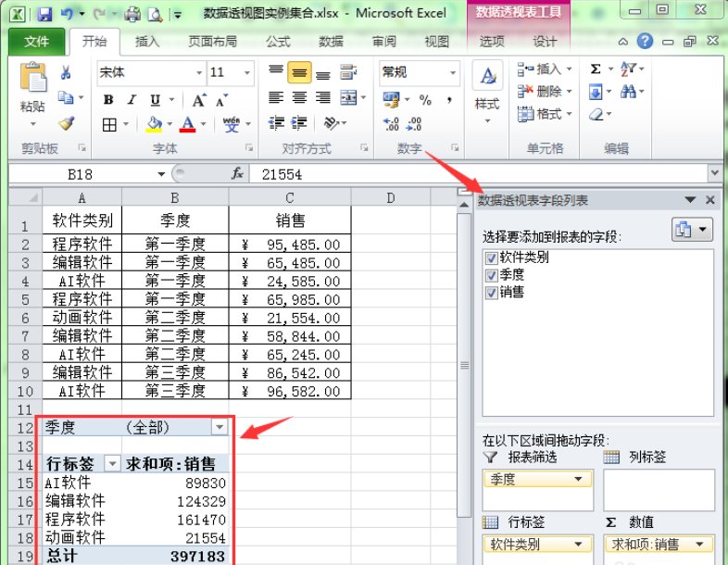The height and width of the screenshot is (565, 728).
Task: Click the Middle Align icon
Action: point(299,72)
